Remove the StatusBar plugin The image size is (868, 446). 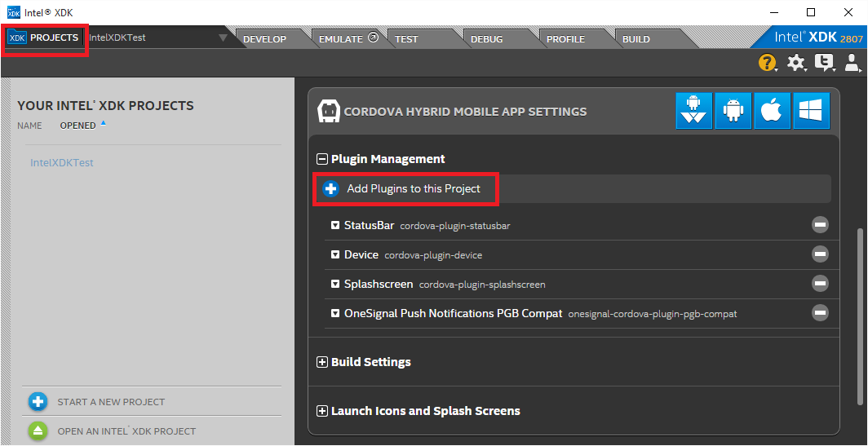[x=820, y=225]
